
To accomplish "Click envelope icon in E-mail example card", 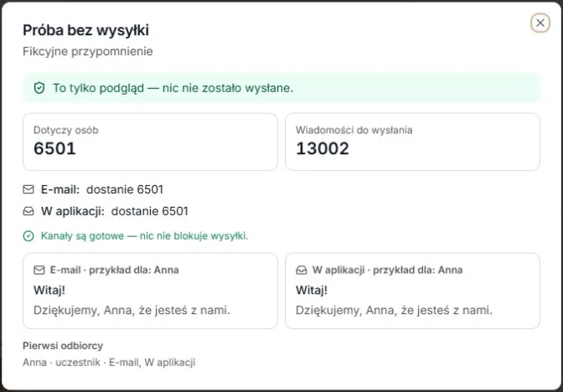I will (39, 270).
